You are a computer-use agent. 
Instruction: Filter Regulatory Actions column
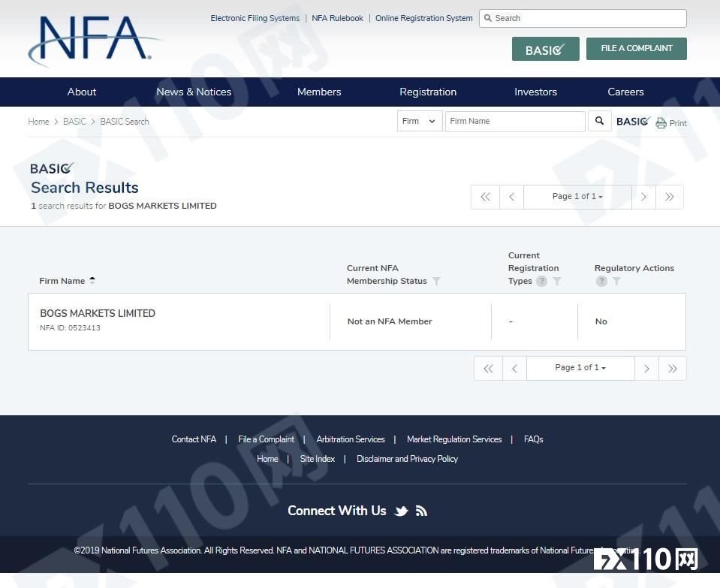(616, 281)
